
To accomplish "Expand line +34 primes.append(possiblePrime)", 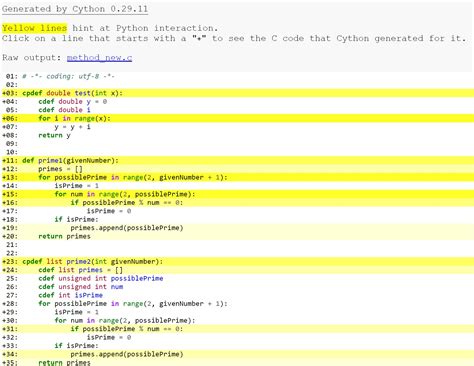I will [x=237, y=354].
